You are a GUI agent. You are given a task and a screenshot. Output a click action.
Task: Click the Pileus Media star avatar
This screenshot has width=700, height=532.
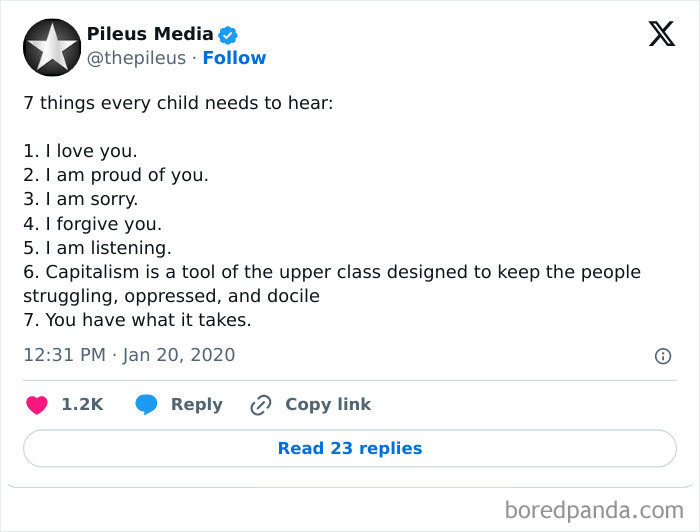click(x=52, y=47)
